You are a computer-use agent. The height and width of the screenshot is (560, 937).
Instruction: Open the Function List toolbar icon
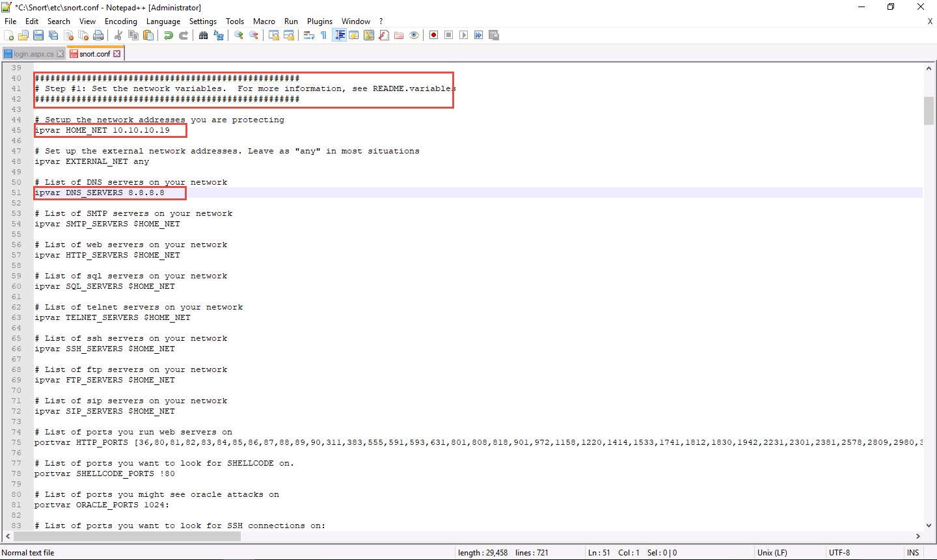[x=384, y=35]
